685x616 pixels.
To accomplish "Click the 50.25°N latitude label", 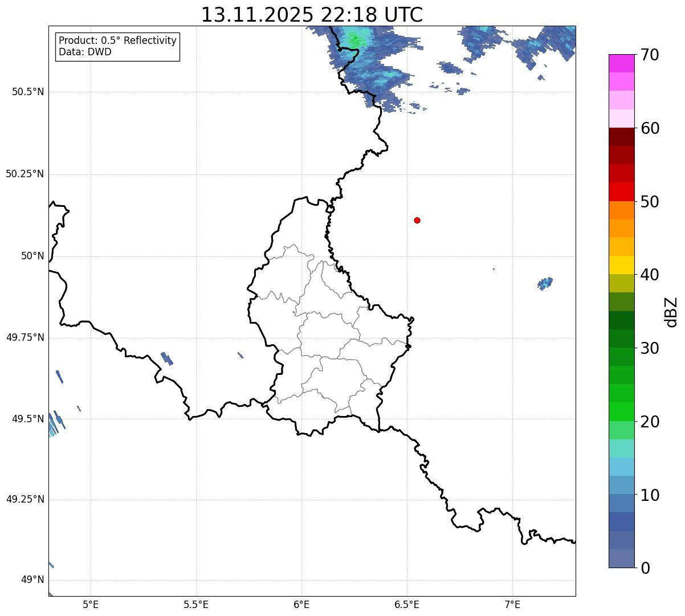I will coord(25,174).
